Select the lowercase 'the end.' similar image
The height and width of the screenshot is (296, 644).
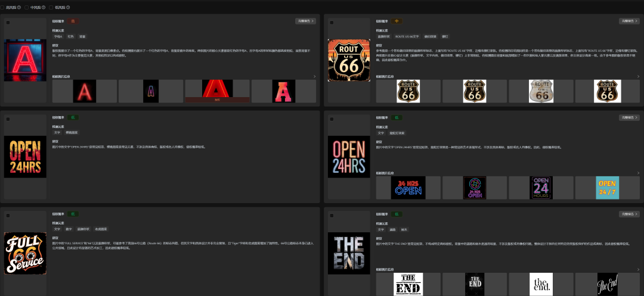(541, 284)
